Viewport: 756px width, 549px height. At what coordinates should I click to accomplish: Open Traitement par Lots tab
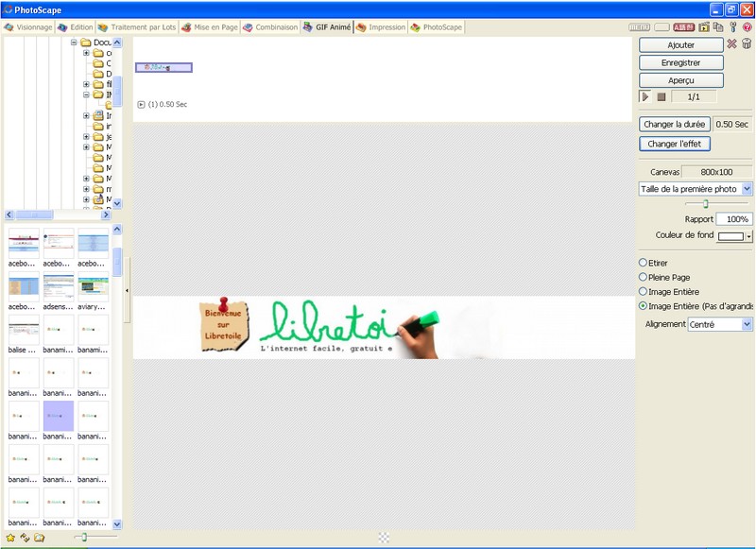pyautogui.click(x=137, y=27)
